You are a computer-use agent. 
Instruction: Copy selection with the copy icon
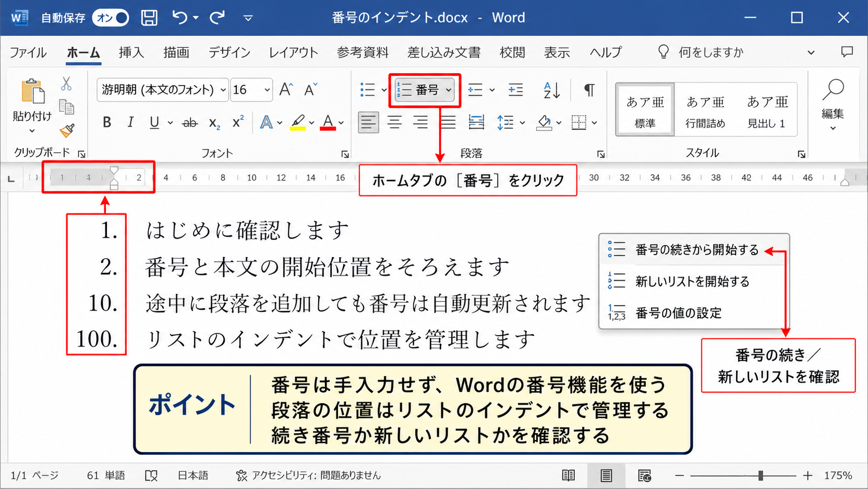[x=66, y=107]
